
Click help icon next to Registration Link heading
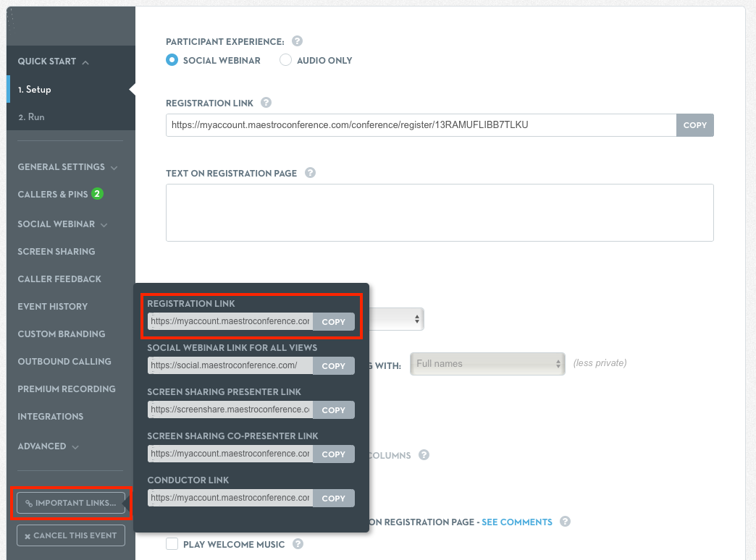(x=266, y=103)
